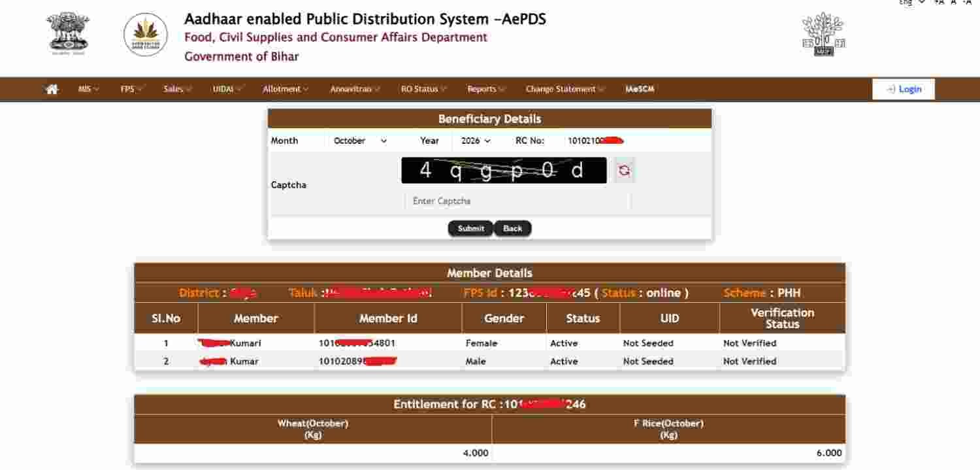Screen dimensions: 980x470
Task: Click the Bihar government tree logo
Action: [x=823, y=34]
